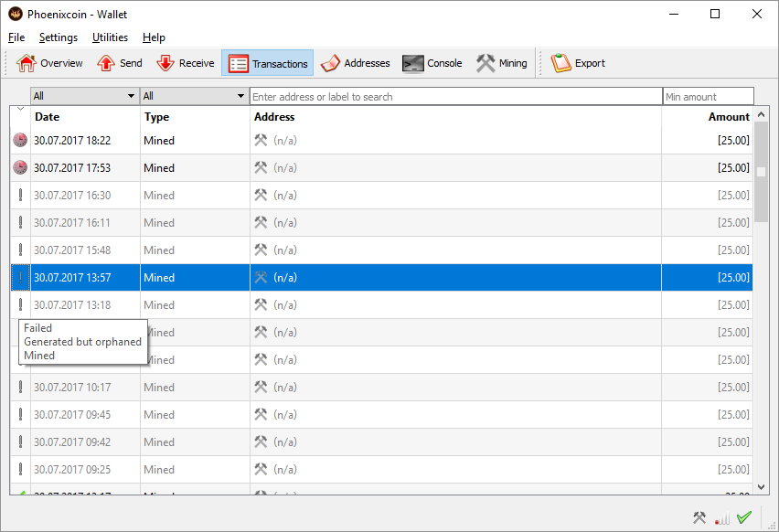
Task: Maximize the Phoenixcoin Wallet window
Action: (x=715, y=14)
